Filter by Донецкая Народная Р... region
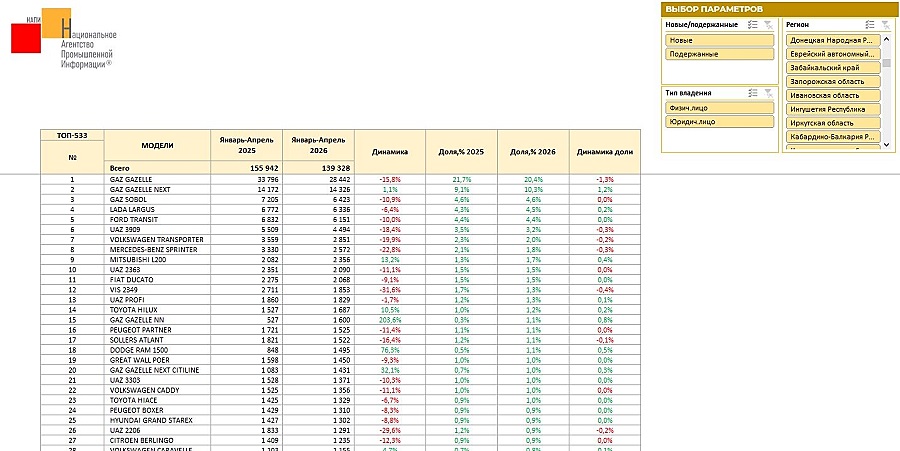The image size is (900, 451). point(833,41)
